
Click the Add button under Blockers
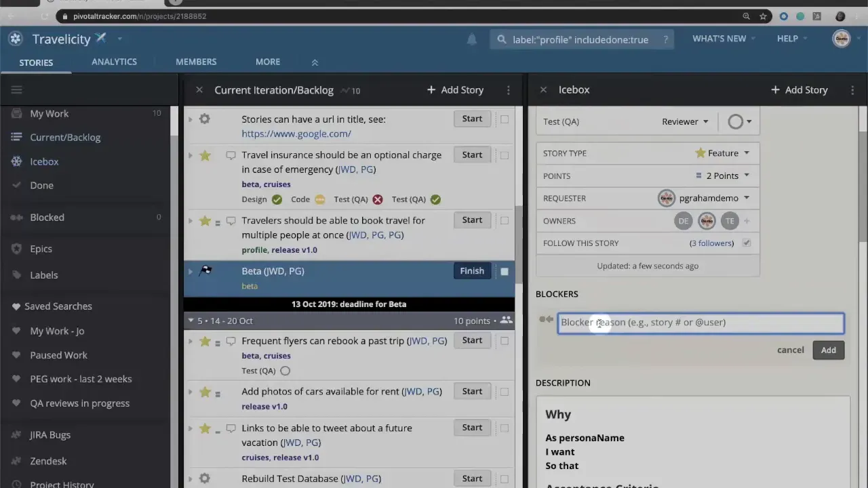(x=828, y=350)
